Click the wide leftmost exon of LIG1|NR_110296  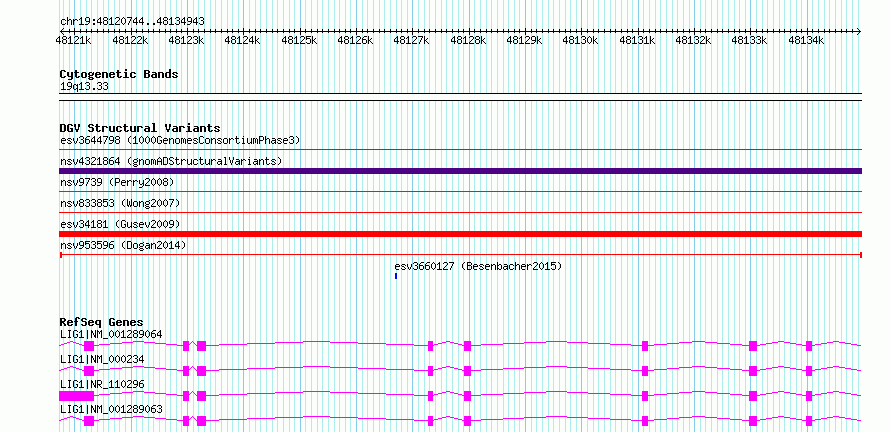(77, 396)
